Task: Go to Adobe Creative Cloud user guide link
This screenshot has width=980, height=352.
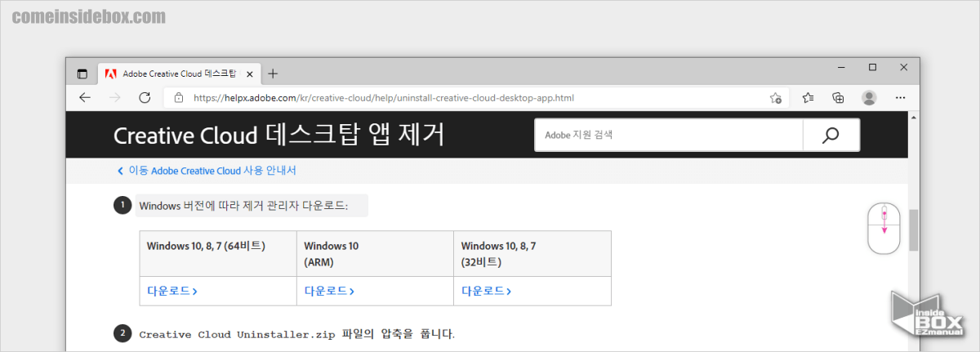Action: (207, 171)
